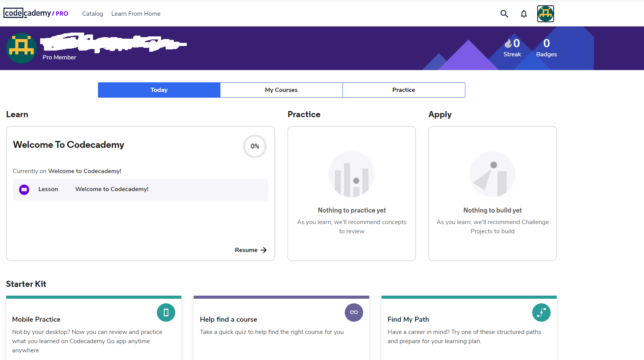644x360 pixels.
Task: Click the search magnifier icon
Action: tap(504, 14)
